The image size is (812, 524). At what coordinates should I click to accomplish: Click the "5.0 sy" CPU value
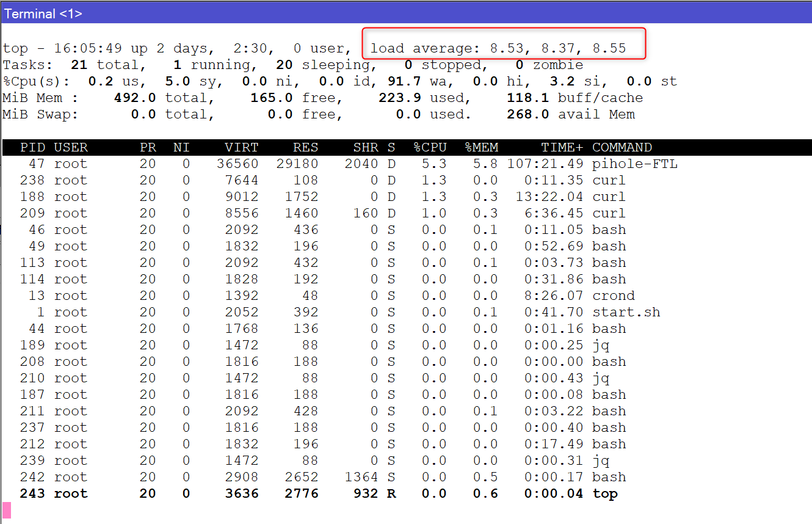pyautogui.click(x=194, y=81)
